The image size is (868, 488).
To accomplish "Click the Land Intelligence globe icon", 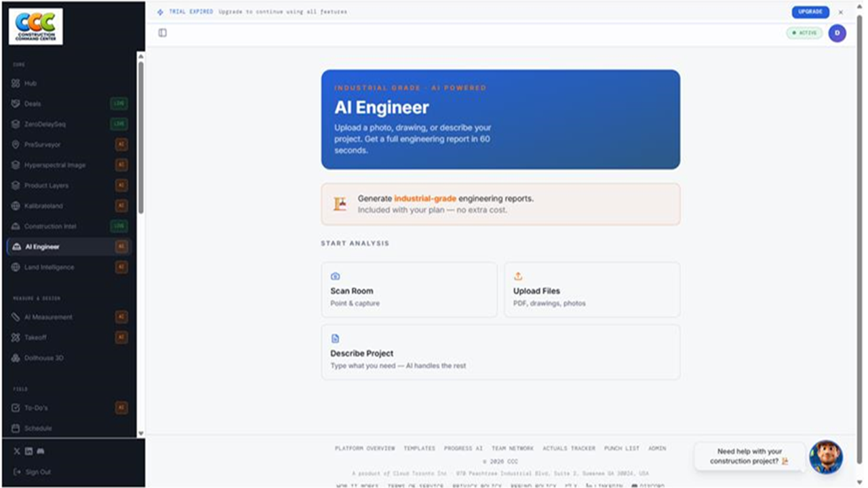I will [x=16, y=267].
